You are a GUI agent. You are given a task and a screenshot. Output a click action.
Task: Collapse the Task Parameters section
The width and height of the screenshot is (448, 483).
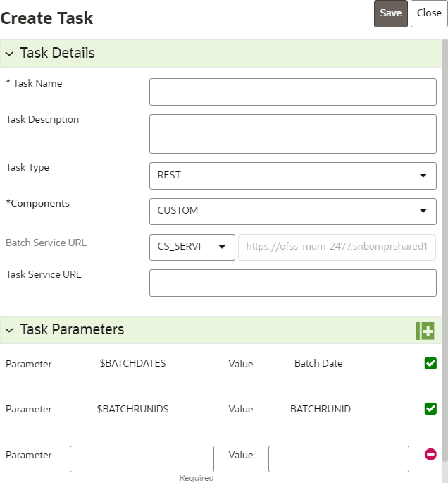click(10, 330)
